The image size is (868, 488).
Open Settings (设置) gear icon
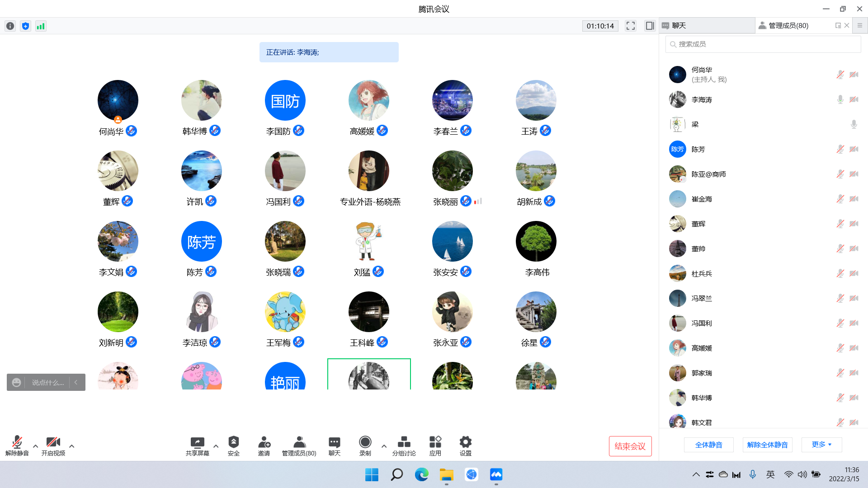point(465,442)
